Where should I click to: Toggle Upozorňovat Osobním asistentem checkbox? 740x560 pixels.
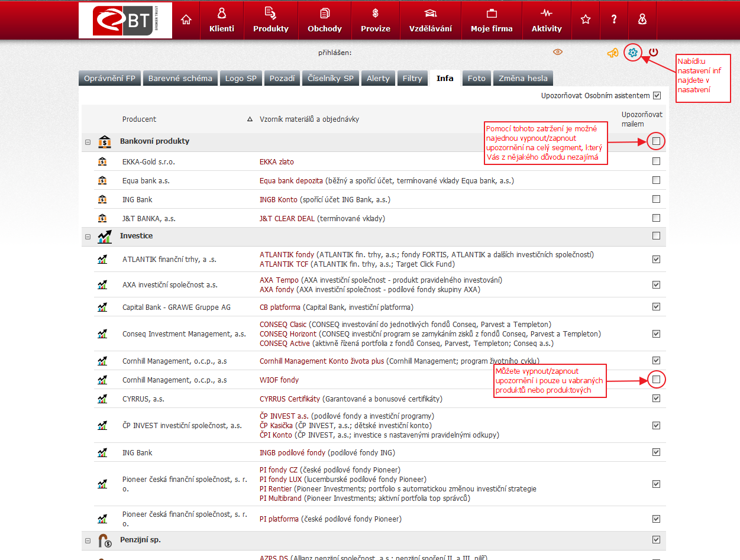[657, 96]
